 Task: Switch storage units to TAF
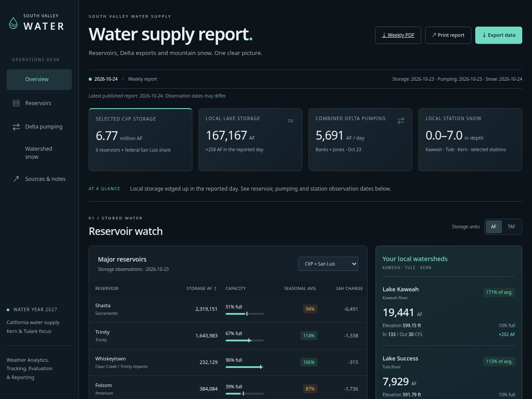[512, 227]
